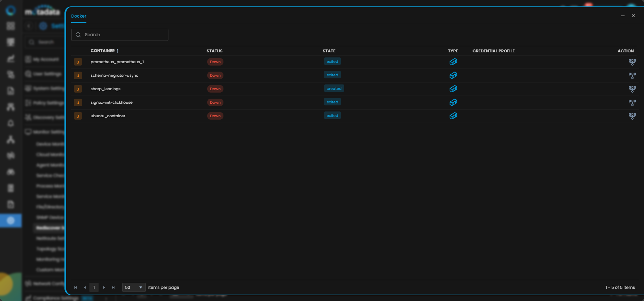This screenshot has height=301, width=644.
Task: Click Down status of schema-migrator-async
Action: tap(215, 75)
